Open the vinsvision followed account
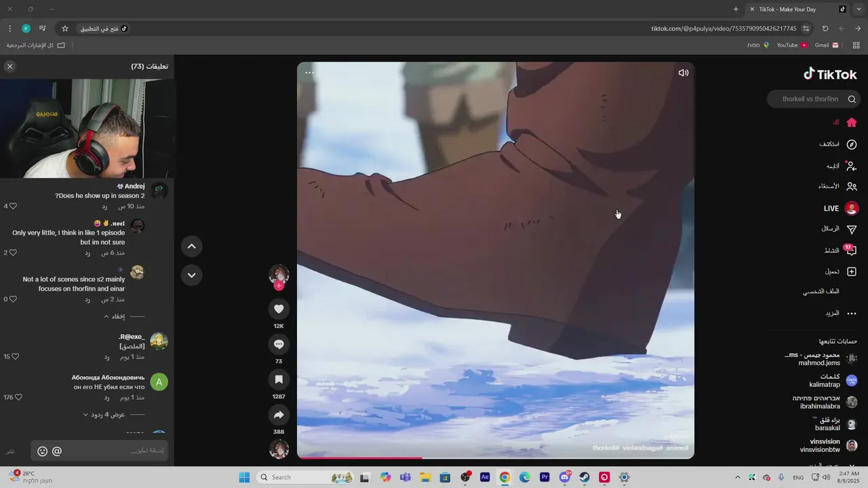Viewport: 868px width, 488px height. [829, 445]
